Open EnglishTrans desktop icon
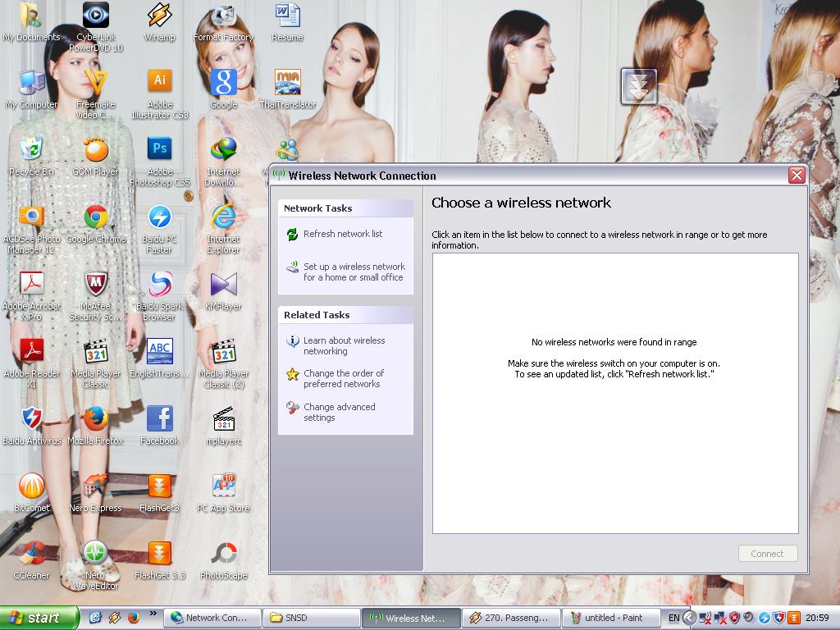 pyautogui.click(x=160, y=358)
